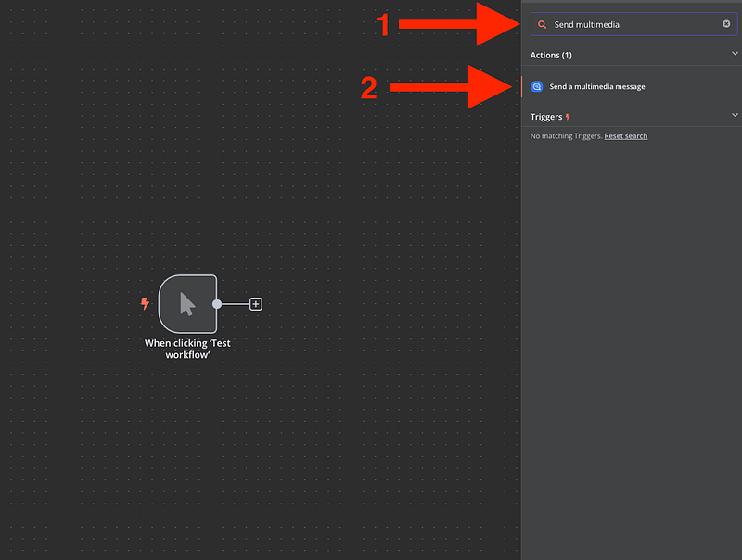
Task: Click the magnifier icon in the search box
Action: [543, 24]
